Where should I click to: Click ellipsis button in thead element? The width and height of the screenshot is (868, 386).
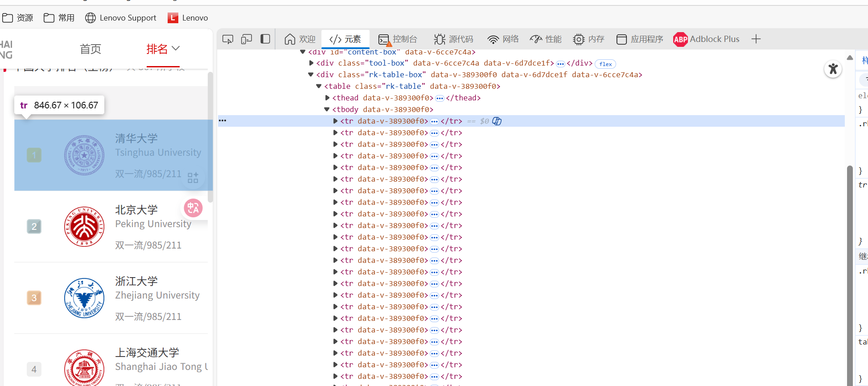(x=440, y=98)
